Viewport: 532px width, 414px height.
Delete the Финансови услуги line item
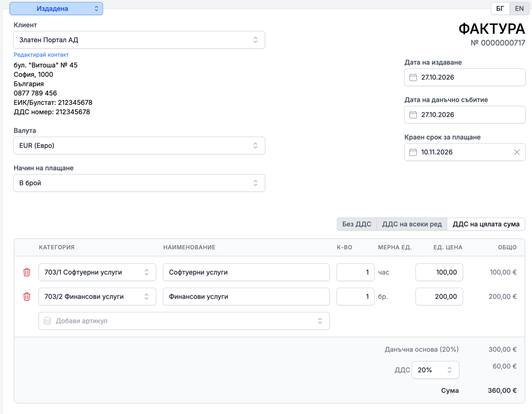pyautogui.click(x=27, y=297)
